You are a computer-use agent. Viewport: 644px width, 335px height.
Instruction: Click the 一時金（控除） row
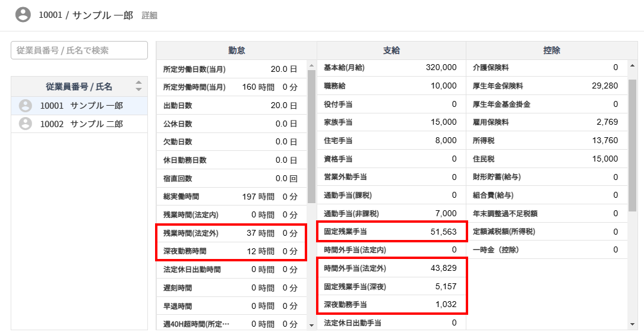coord(547,249)
